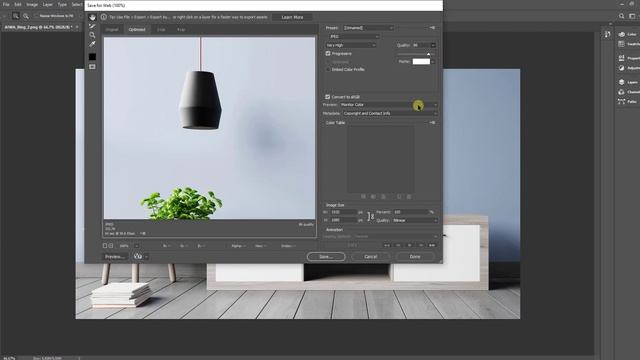Open the Properties panel icon
Image resolution: width=640 pixels, height=360 pixels.
point(622,58)
